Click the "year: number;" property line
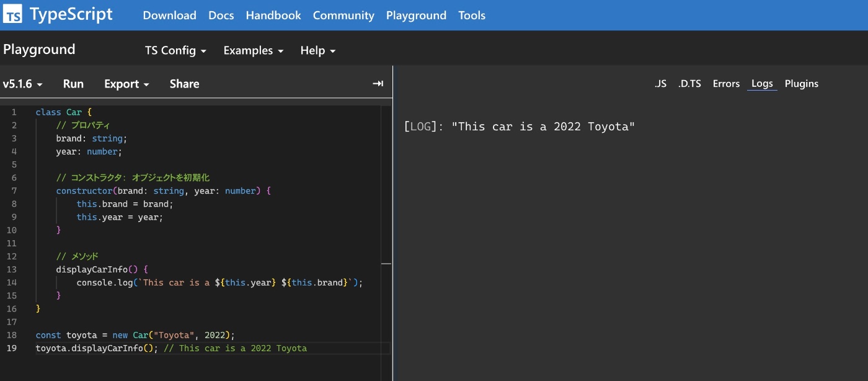Screen dimensions: 868x381 coord(89,151)
